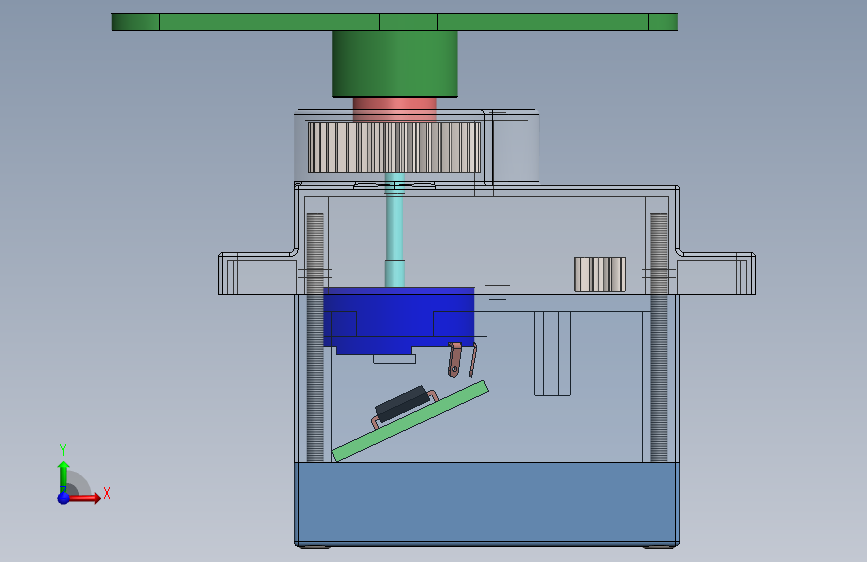This screenshot has width=867, height=562.
Task: Select the right mounting ear of case
Action: point(716,273)
